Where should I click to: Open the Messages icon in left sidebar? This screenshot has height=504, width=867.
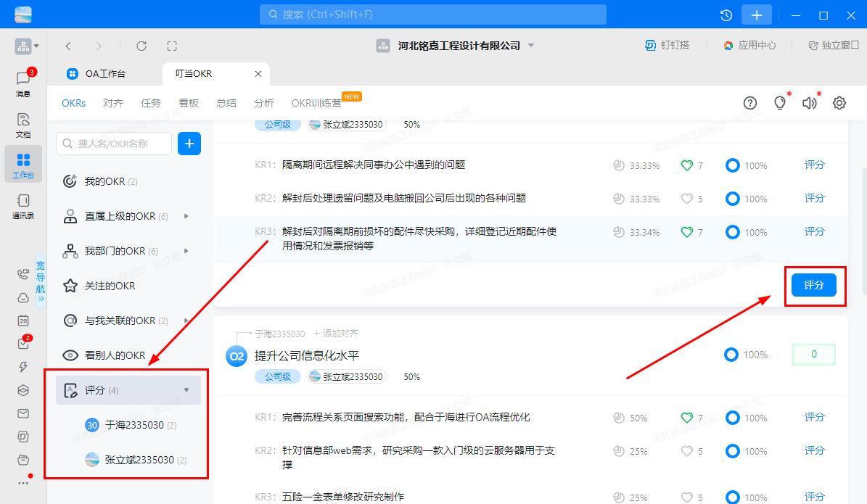point(23,80)
